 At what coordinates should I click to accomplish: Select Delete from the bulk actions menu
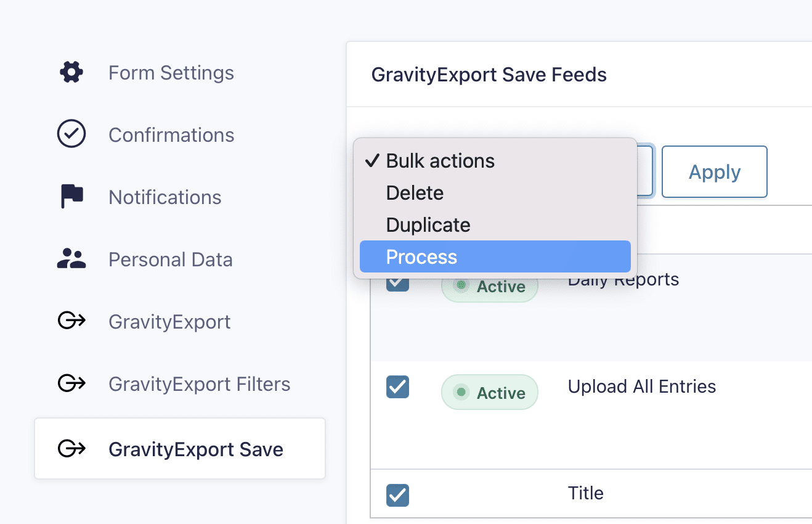[414, 192]
